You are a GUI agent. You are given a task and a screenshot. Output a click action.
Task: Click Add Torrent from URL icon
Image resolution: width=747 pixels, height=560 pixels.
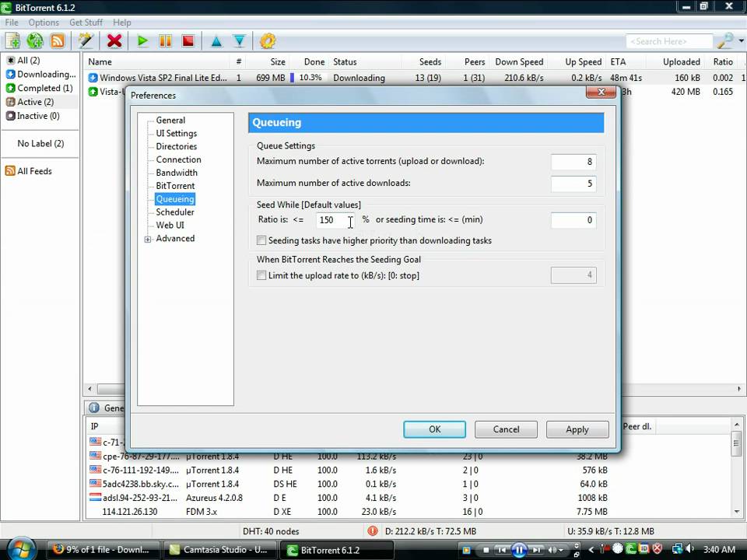click(35, 41)
